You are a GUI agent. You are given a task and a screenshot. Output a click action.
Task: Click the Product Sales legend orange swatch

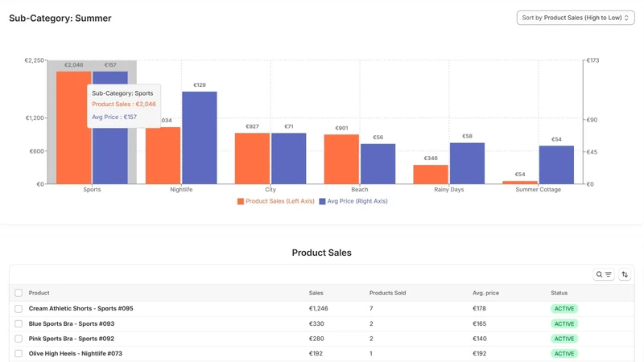click(241, 201)
